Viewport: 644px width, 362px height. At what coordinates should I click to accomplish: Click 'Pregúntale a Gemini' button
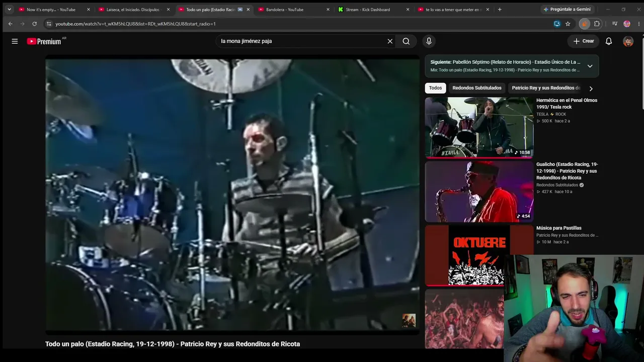pyautogui.click(x=567, y=10)
